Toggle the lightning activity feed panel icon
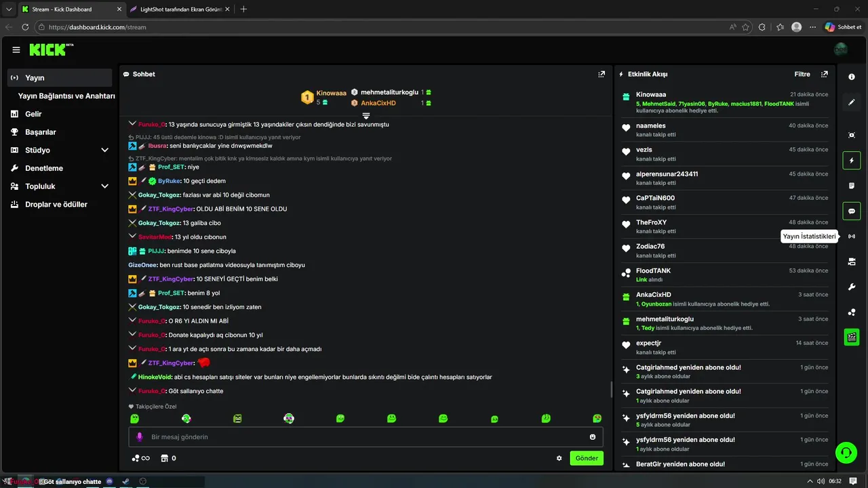Image resolution: width=868 pixels, height=488 pixels. tap(852, 161)
